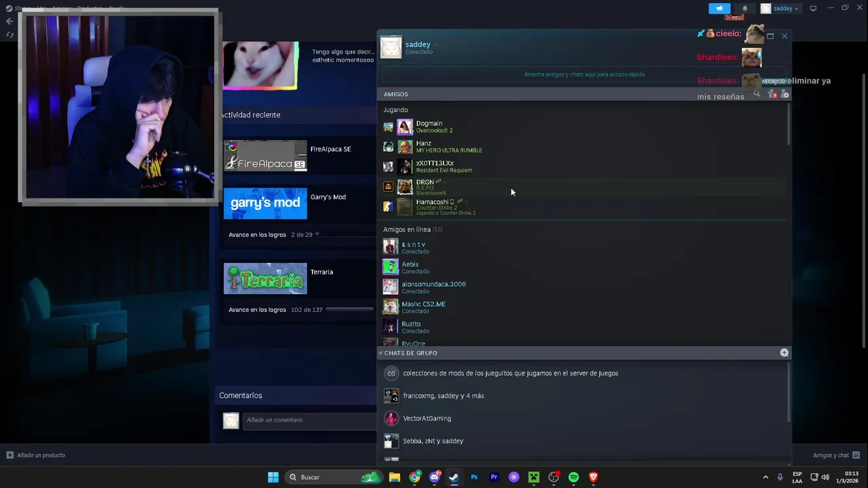Open Google Chrome from the taskbar
The image size is (868, 488).
[x=414, y=477]
